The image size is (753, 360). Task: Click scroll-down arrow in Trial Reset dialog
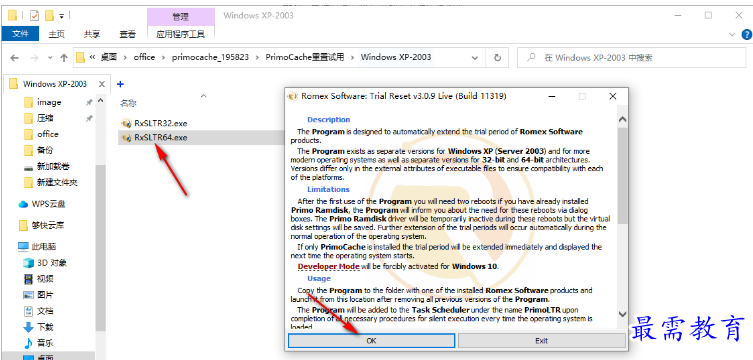(622, 314)
